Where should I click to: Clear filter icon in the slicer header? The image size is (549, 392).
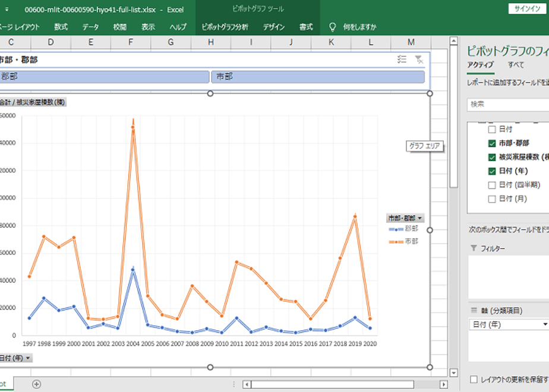click(x=419, y=59)
